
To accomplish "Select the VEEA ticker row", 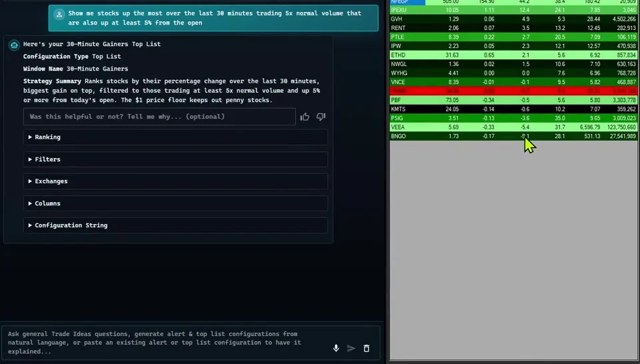I will pyautogui.click(x=513, y=127).
